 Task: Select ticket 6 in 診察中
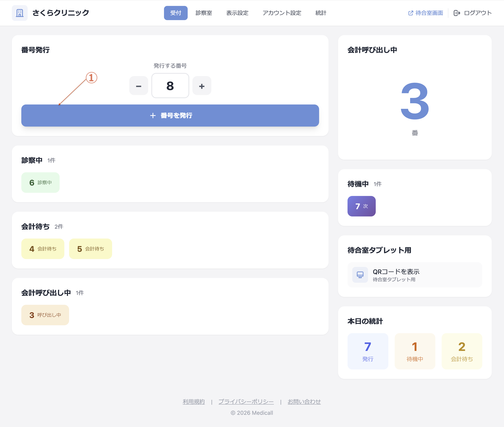pos(40,183)
